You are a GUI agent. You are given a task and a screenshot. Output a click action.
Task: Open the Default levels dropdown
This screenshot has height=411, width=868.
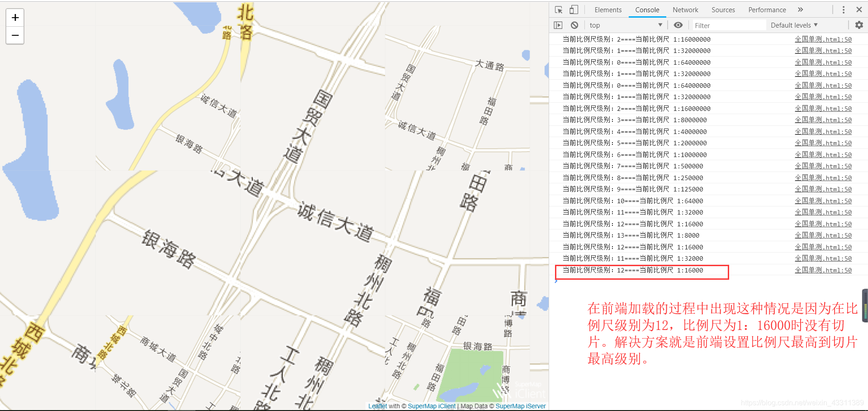794,25
